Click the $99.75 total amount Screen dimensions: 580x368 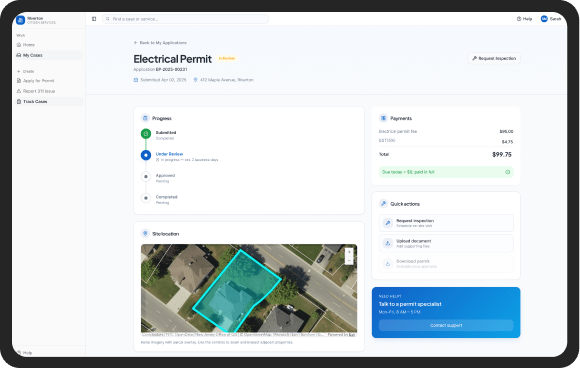click(502, 155)
